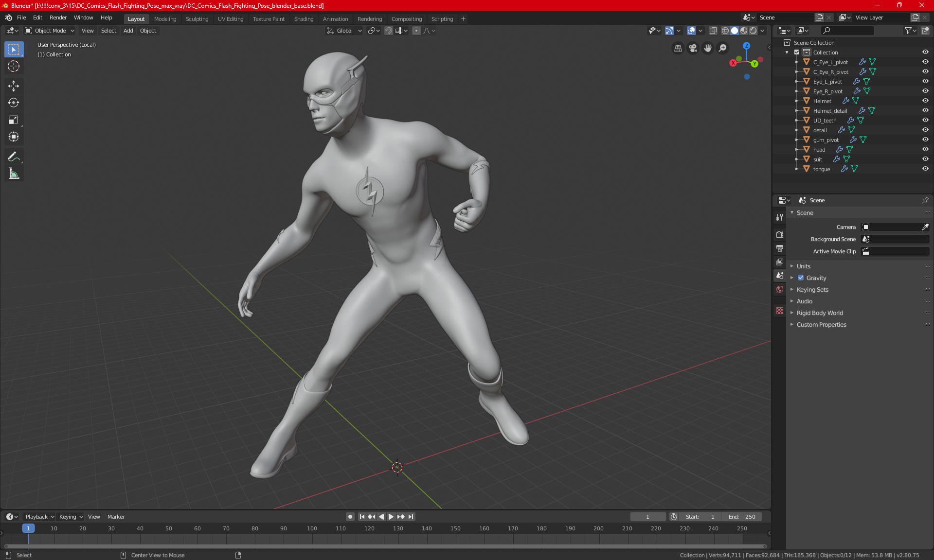Screen dimensions: 934x560
Task: Click the Select menu in viewport header
Action: (x=108, y=31)
